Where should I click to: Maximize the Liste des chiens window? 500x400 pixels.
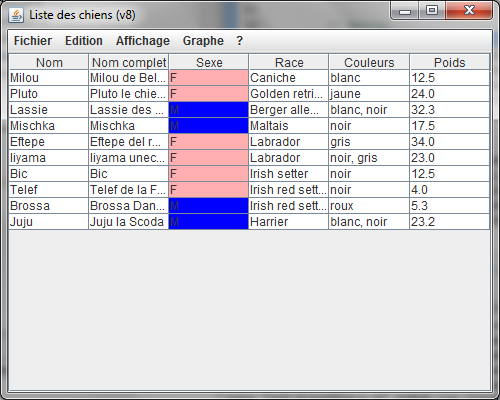click(432, 10)
